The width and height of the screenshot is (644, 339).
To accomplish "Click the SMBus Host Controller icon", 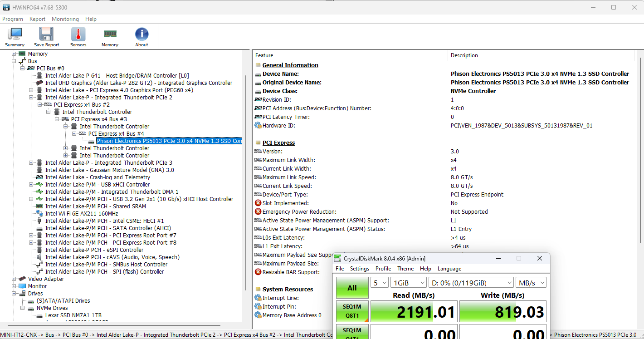I will [39, 265].
